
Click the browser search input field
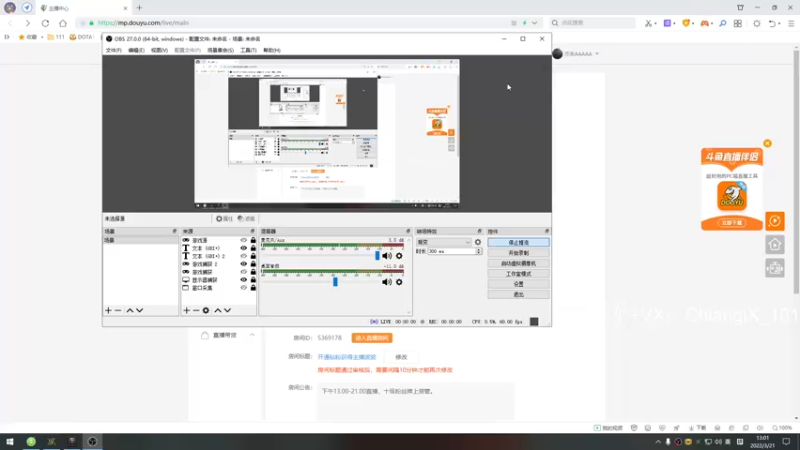(x=592, y=23)
